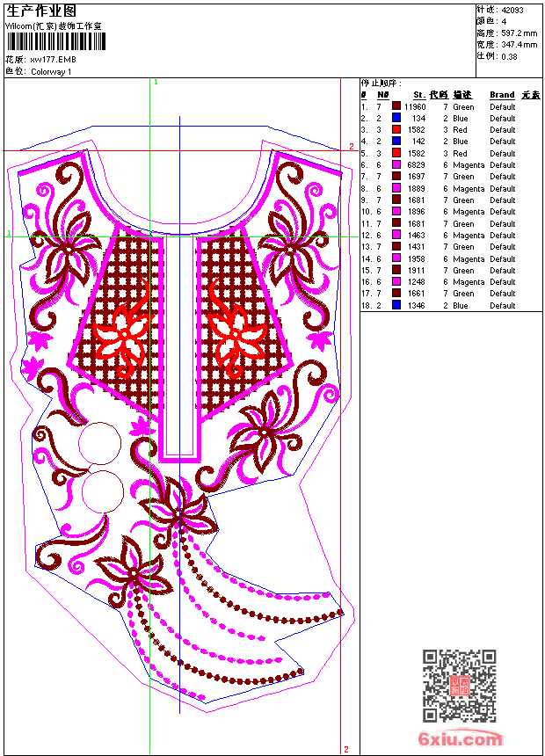Click 'Blue' description in stop row 18
This screenshot has height=756, width=545.
click(x=461, y=306)
